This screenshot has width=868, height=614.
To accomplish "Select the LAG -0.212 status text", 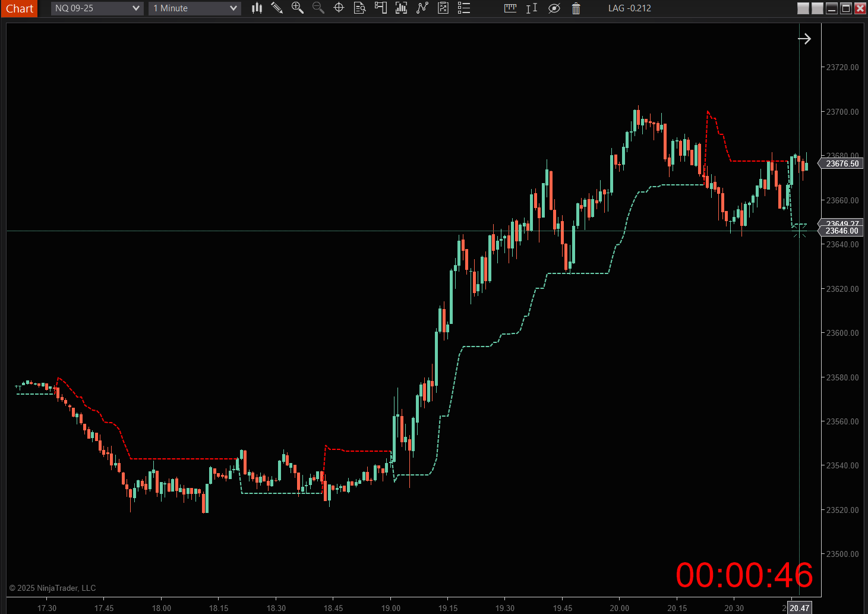I will [x=629, y=8].
